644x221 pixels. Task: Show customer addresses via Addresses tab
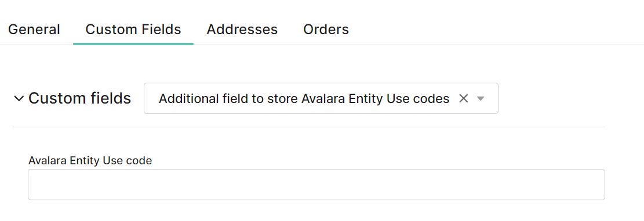[242, 30]
